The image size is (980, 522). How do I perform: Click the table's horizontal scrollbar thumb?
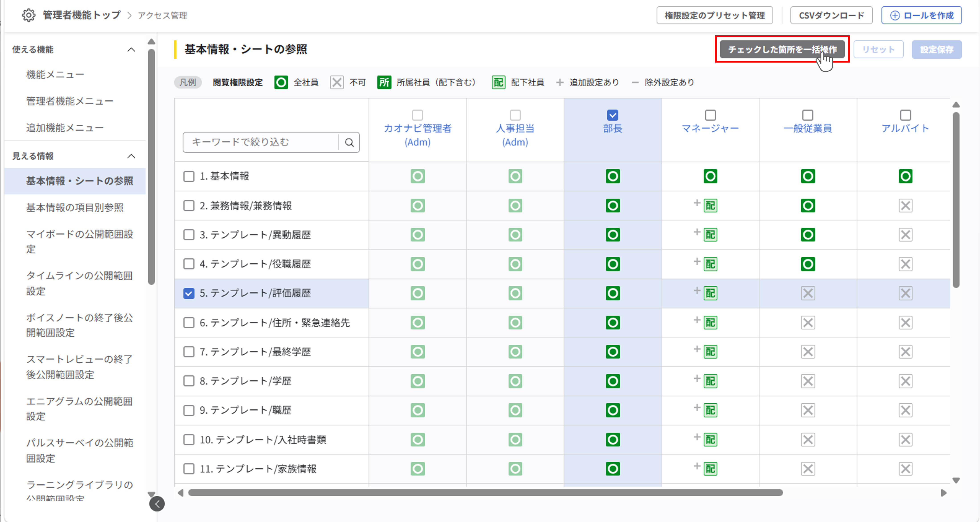pyautogui.click(x=486, y=493)
